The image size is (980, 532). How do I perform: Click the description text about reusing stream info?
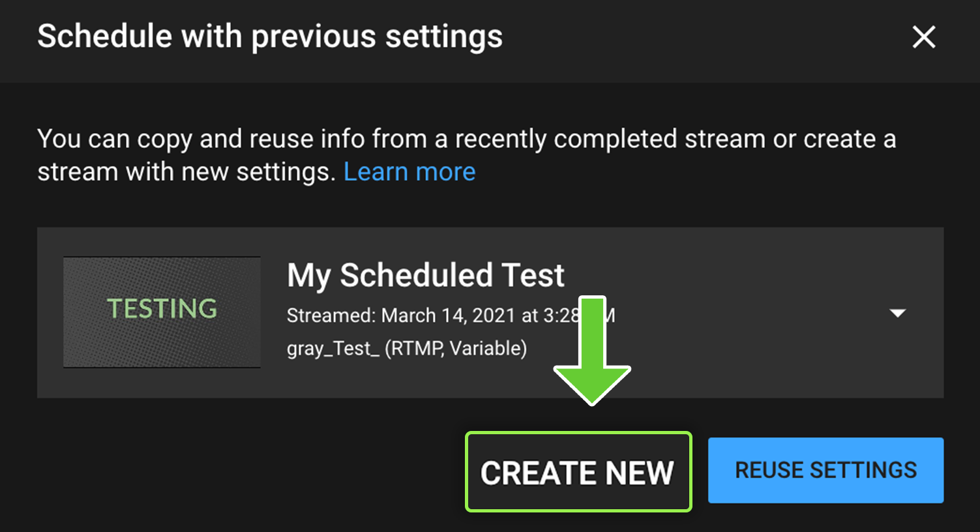466,140
